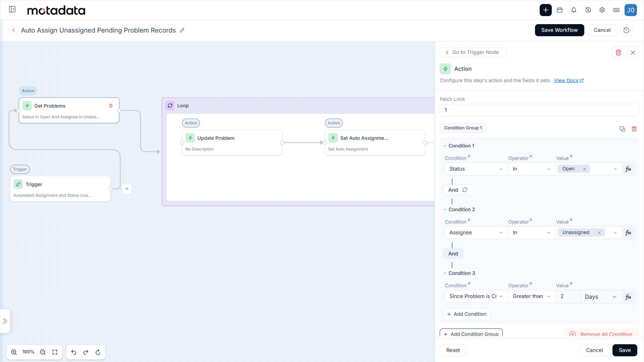The image size is (644, 362).
Task: Duplicate Condition Group 1
Action: [x=622, y=129]
